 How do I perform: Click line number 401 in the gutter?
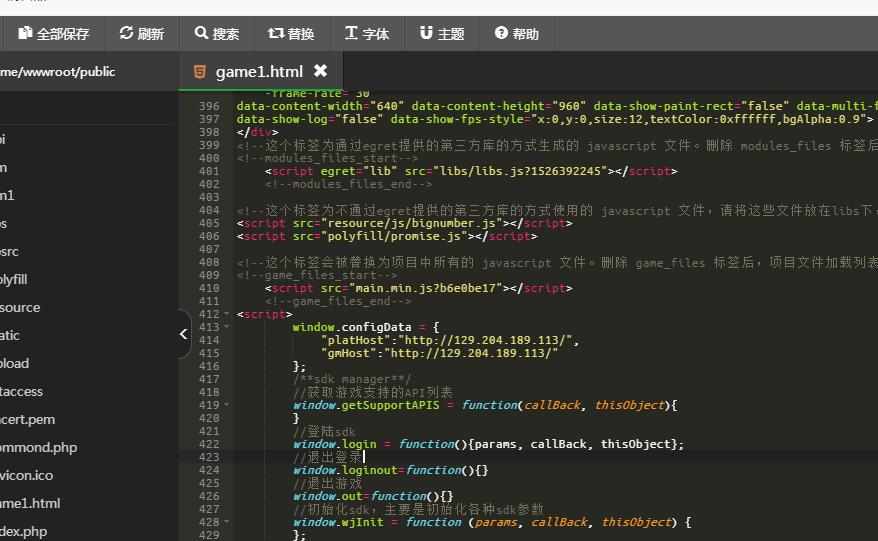pos(209,171)
